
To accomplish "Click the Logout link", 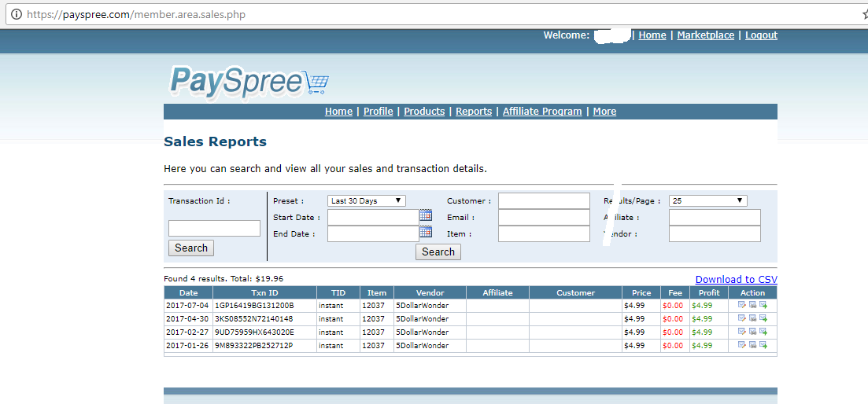I will click(761, 35).
